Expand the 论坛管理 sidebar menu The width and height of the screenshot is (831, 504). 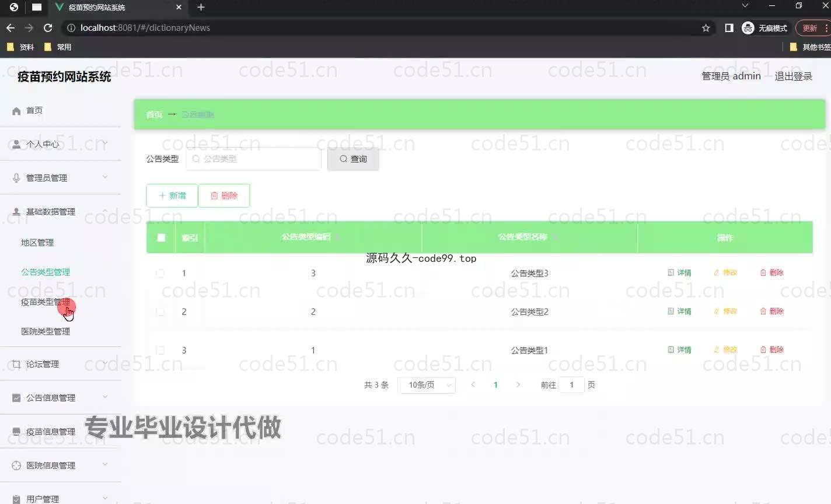(x=61, y=364)
